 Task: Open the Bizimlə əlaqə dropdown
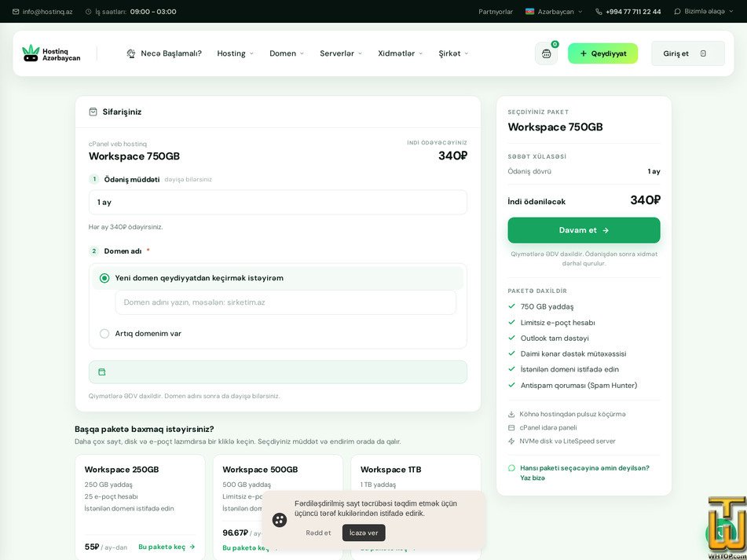click(704, 12)
